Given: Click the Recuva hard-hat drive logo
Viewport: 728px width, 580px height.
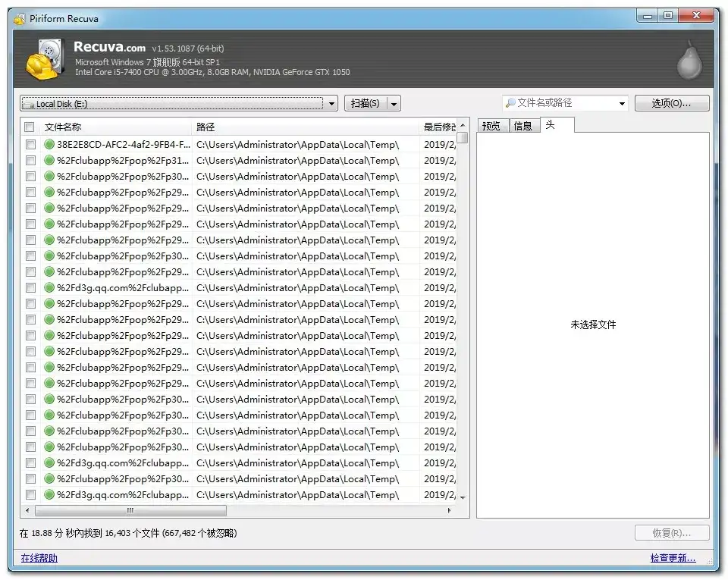Looking at the screenshot, I should tap(45, 59).
